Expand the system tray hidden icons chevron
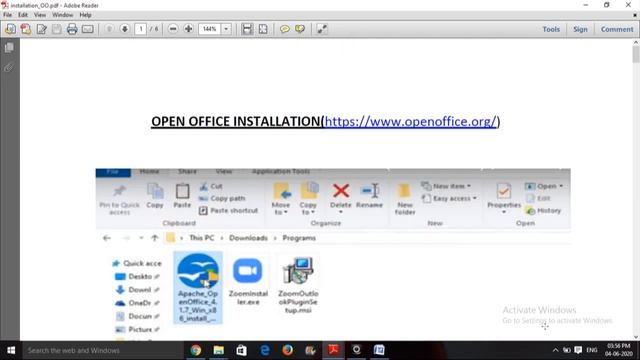The width and height of the screenshot is (640, 360). click(555, 350)
